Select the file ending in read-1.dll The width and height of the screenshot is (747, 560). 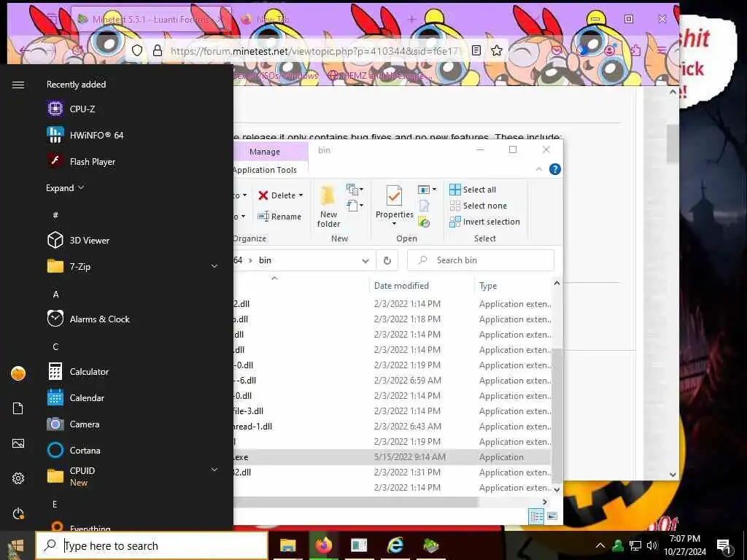tap(392, 427)
